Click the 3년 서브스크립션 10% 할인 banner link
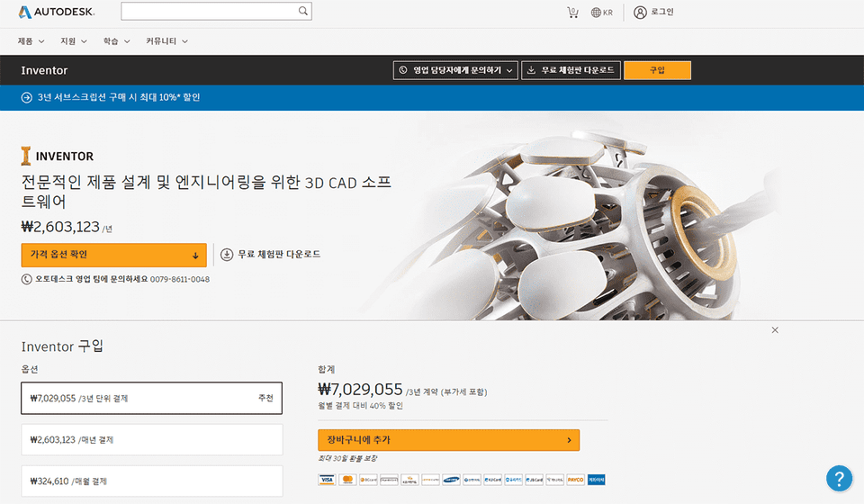864x504 pixels. coord(119,97)
